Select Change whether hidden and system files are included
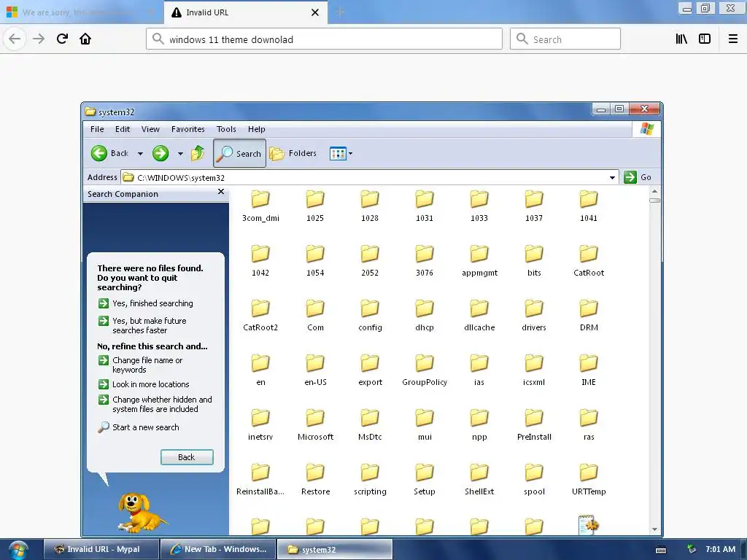Image resolution: width=747 pixels, height=560 pixels. (155, 404)
